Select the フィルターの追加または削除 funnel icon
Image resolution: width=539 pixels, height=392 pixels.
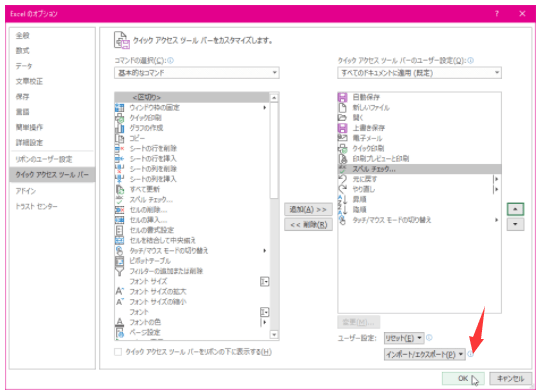tap(119, 271)
